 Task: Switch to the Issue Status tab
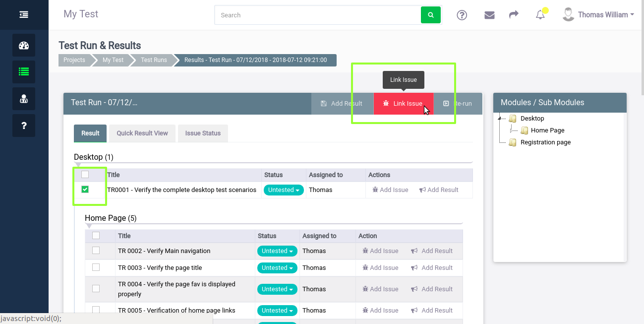coord(203,133)
